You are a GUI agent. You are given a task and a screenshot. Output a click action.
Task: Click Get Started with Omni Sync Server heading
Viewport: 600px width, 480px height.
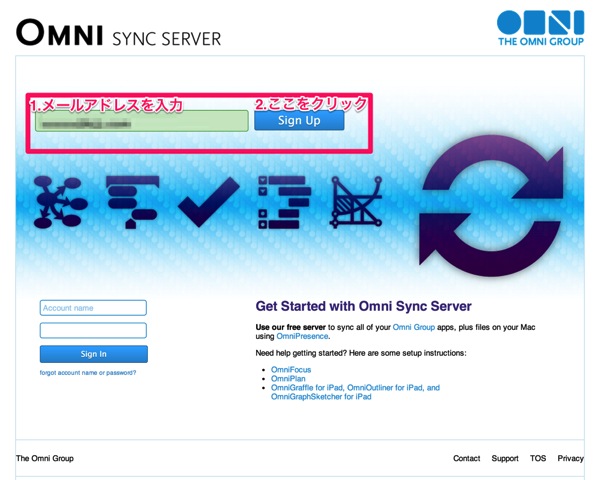pos(363,306)
